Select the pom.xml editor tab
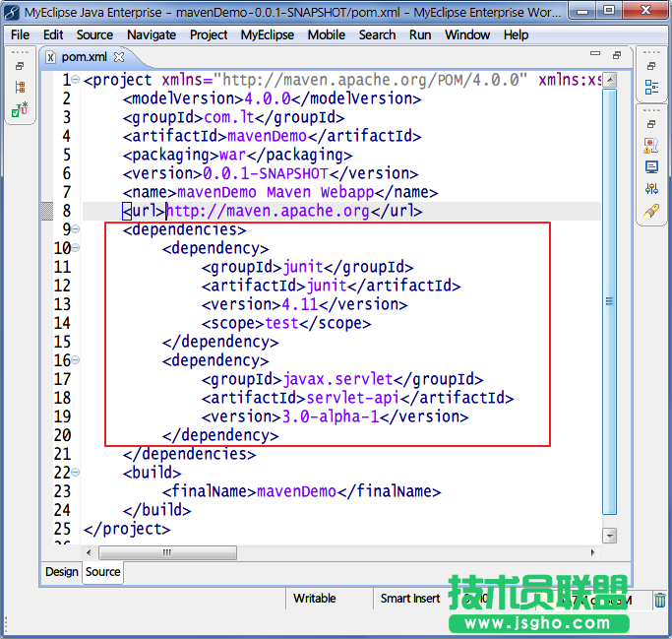The image size is (672, 639). [x=84, y=57]
